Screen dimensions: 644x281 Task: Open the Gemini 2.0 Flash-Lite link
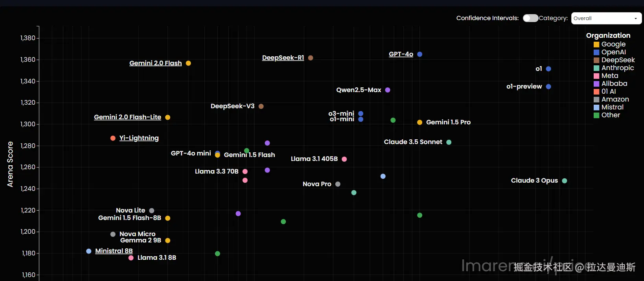tap(127, 117)
